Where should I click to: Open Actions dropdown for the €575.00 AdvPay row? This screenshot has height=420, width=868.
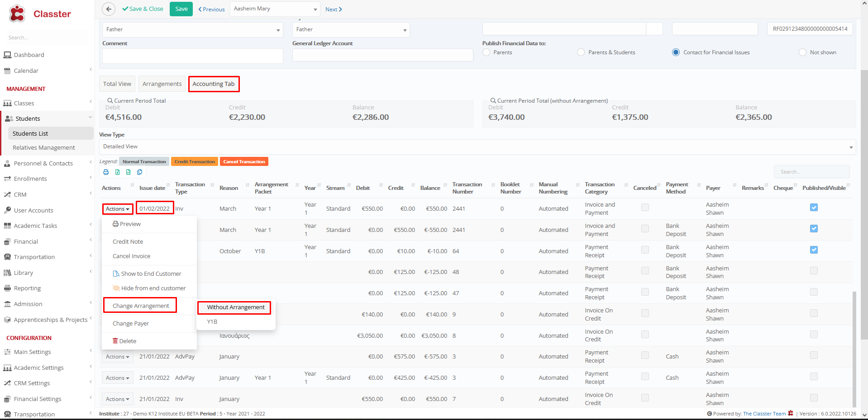[118, 357]
